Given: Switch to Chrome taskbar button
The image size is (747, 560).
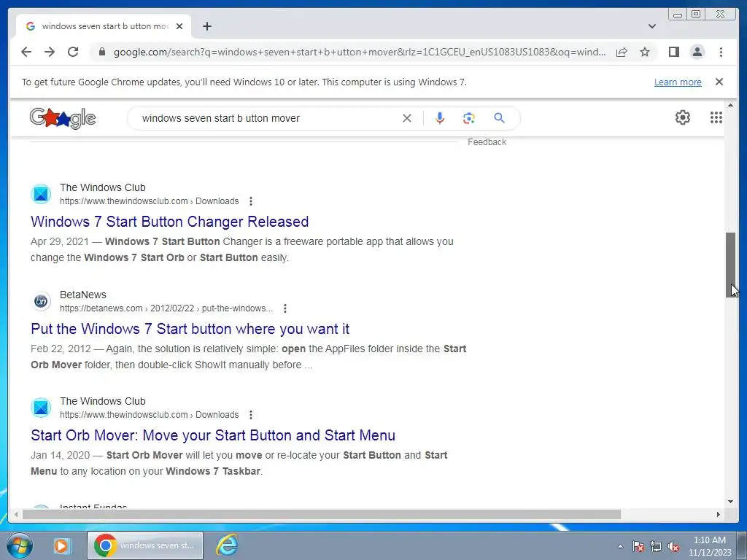Looking at the screenshot, I should (x=145, y=545).
